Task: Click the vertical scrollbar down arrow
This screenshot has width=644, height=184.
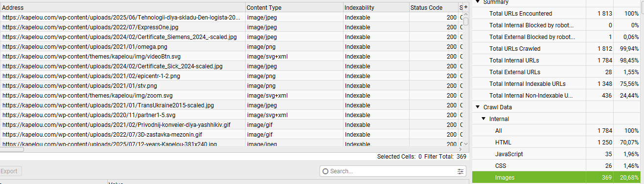Action: coord(466,143)
